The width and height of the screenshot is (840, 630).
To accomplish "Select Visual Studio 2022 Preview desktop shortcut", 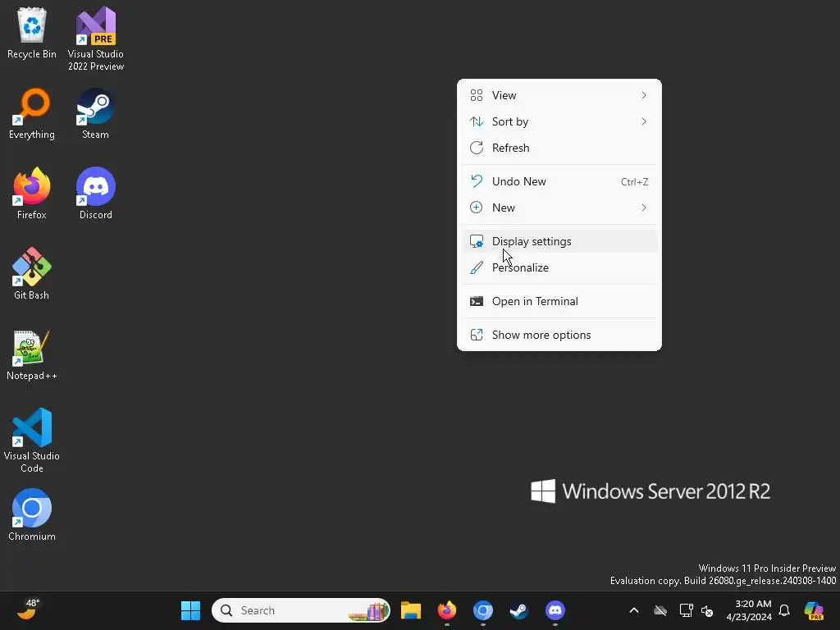I will coord(96,39).
